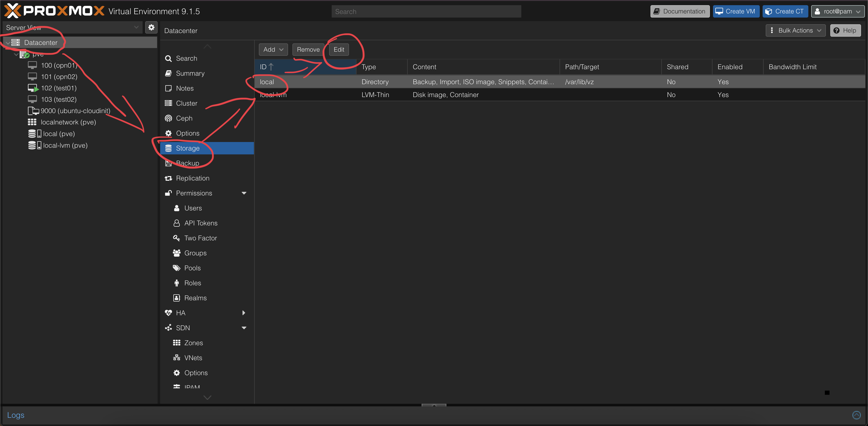The height and width of the screenshot is (426, 868).
Task: Click the Proxmox logo icon
Action: pyautogui.click(x=12, y=11)
